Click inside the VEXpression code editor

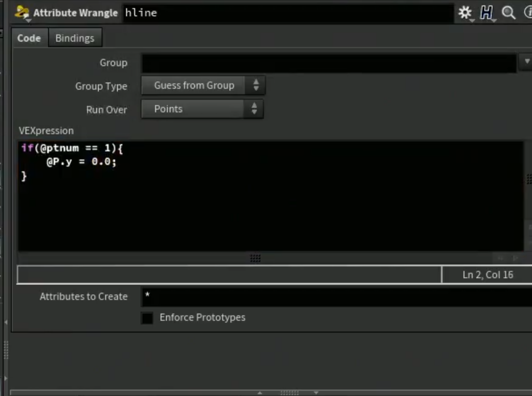tap(270, 196)
